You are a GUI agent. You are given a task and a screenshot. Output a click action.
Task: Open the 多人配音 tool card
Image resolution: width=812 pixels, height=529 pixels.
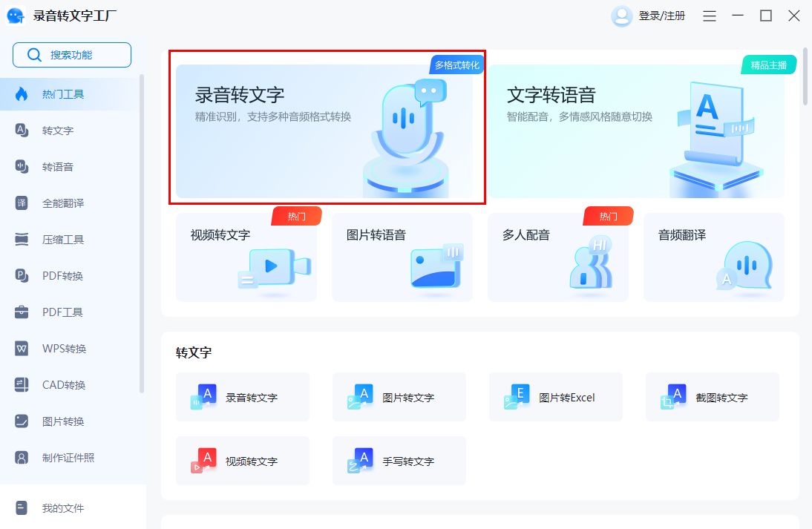click(x=558, y=257)
